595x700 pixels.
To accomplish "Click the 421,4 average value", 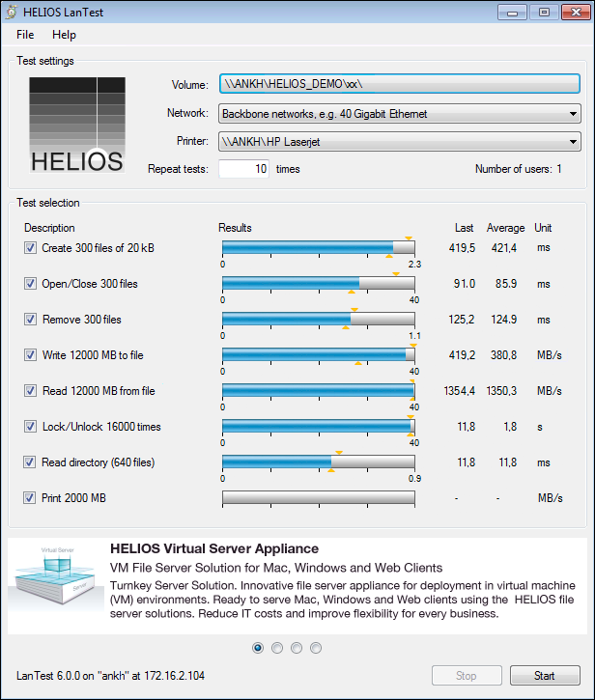I will [504, 248].
